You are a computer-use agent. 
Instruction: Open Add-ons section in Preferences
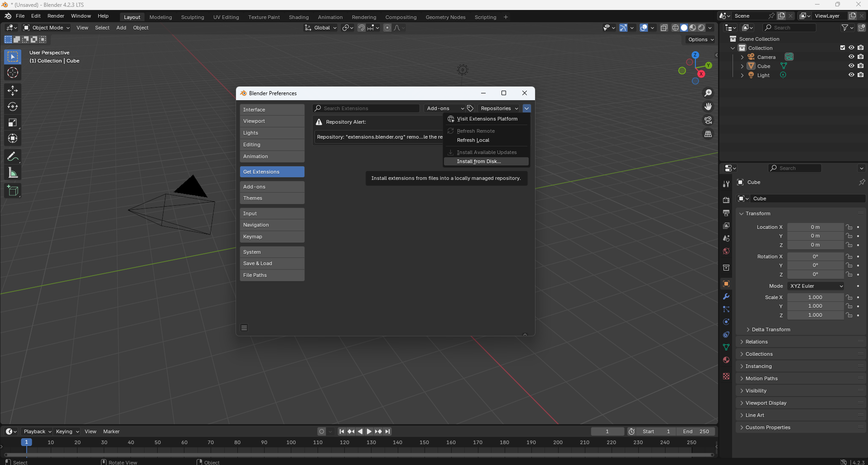coord(272,187)
